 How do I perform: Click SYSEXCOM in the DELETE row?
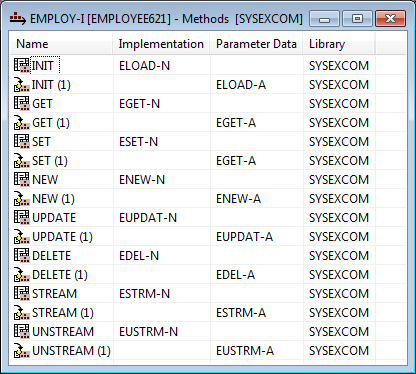[x=339, y=256]
